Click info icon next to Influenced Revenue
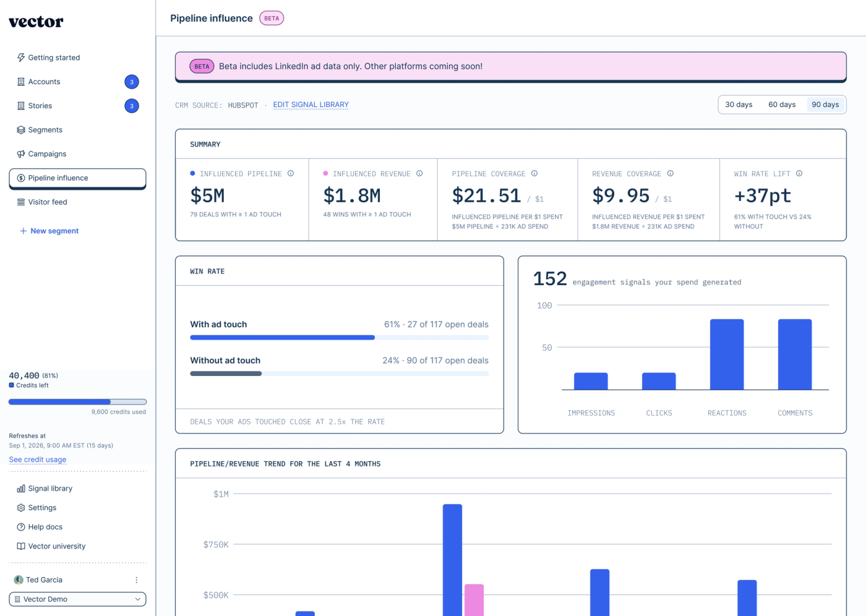This screenshot has height=616, width=866. point(419,173)
